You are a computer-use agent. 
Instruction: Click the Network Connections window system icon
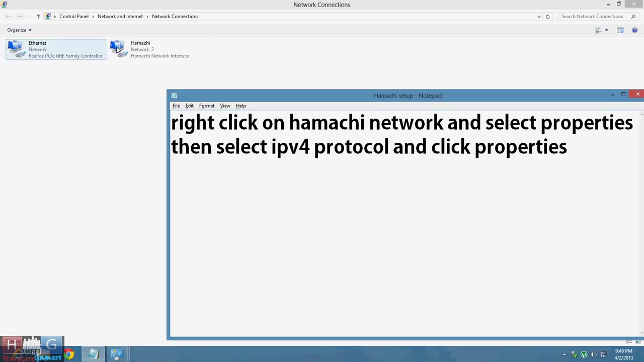click(5, 5)
